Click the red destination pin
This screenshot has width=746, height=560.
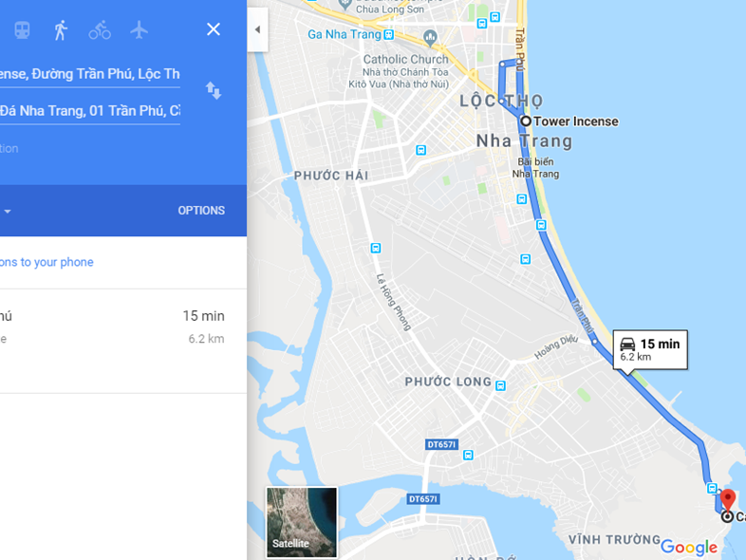[727, 500]
